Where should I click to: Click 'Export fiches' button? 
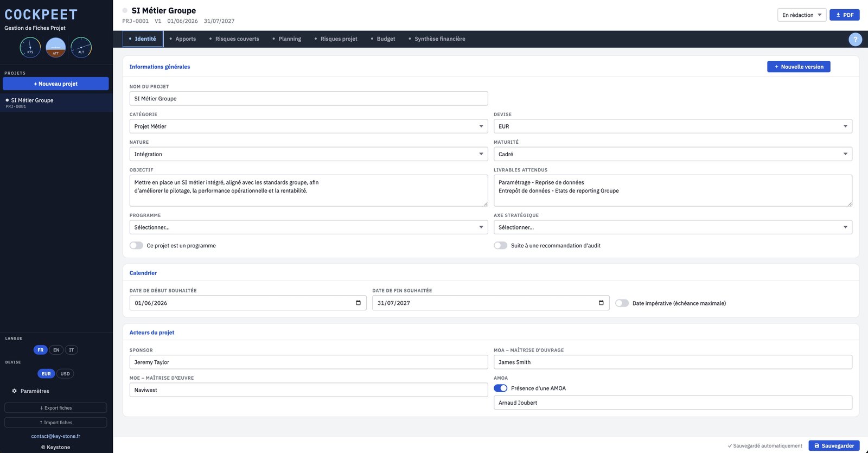(56, 408)
